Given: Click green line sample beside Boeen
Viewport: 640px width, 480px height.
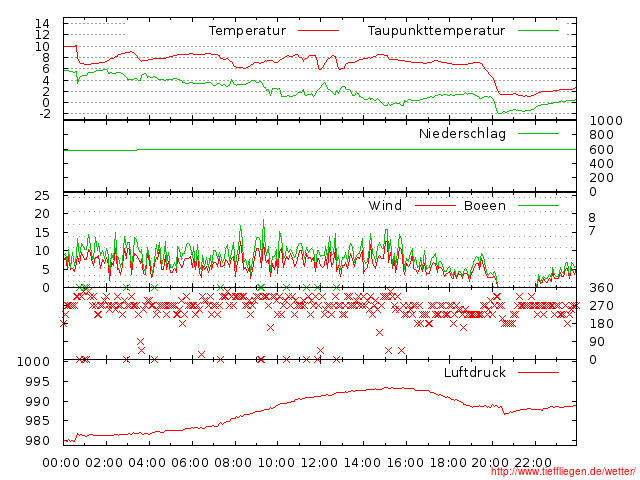Looking at the screenshot, I should click(538, 206).
